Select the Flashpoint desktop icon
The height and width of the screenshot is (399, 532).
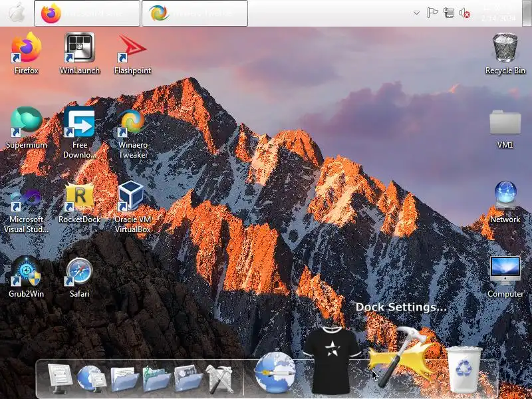132,53
